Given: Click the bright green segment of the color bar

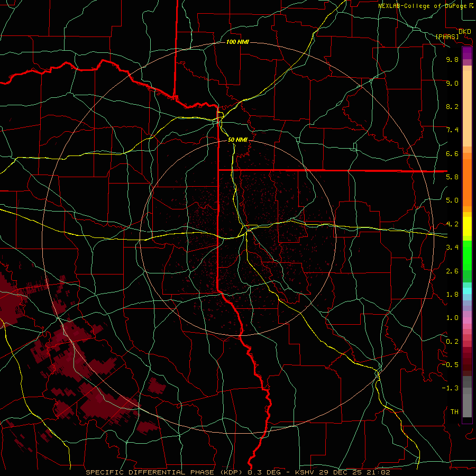Looking at the screenshot, I should click(467, 255).
